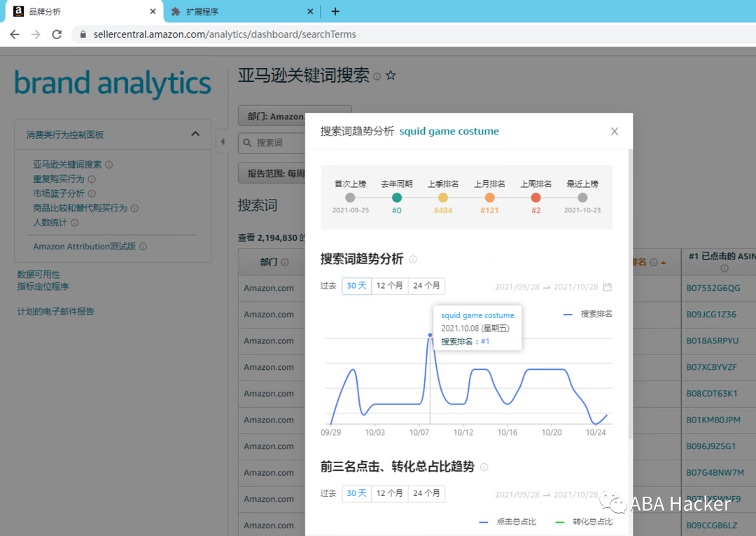Open 重复购买行为 sidebar link
Viewport: 756px width, 536px height.
coord(58,179)
